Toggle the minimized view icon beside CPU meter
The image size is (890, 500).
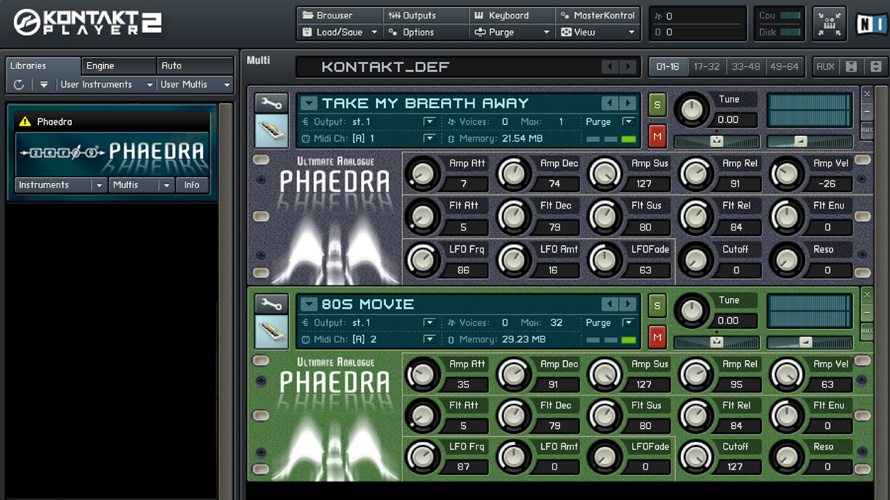(829, 24)
